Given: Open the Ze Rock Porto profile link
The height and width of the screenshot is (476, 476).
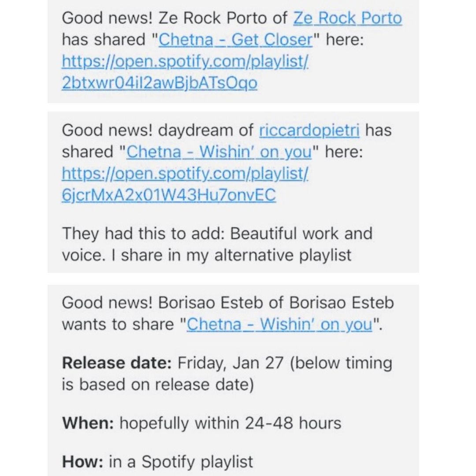Looking at the screenshot, I should pyautogui.click(x=348, y=18).
